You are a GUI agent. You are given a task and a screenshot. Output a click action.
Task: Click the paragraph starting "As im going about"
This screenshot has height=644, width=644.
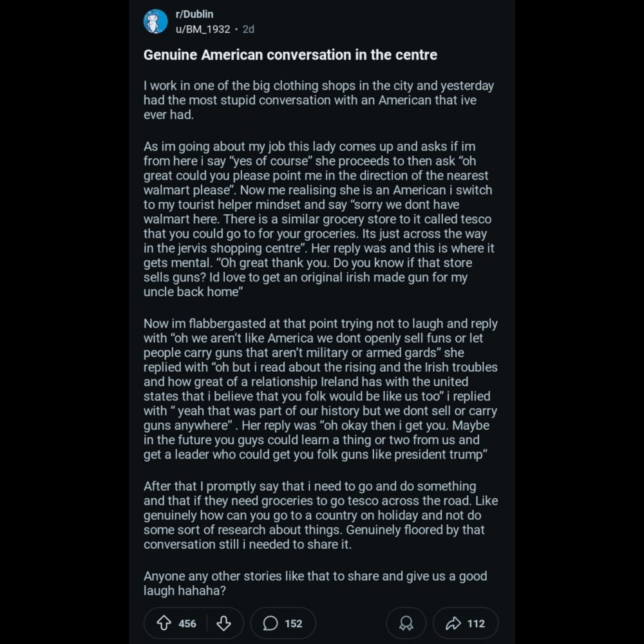[319, 219]
